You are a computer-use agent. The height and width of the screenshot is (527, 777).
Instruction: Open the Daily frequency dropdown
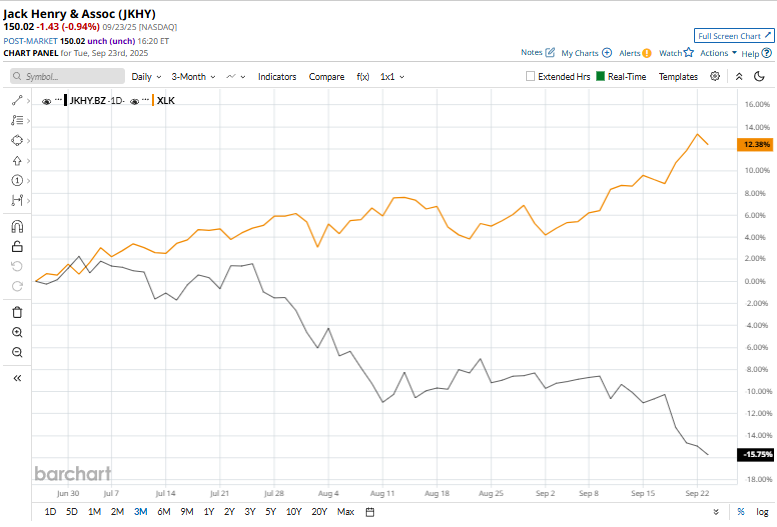(146, 77)
